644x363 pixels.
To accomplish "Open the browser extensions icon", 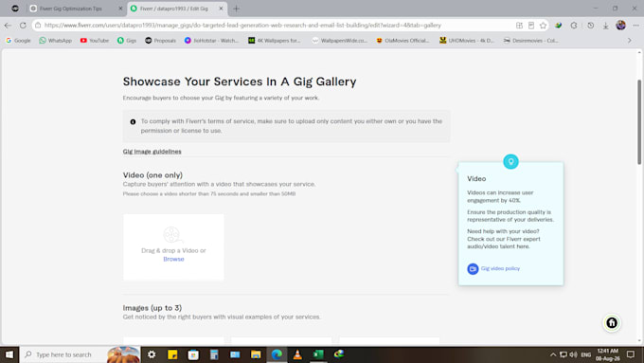I will click(574, 26).
